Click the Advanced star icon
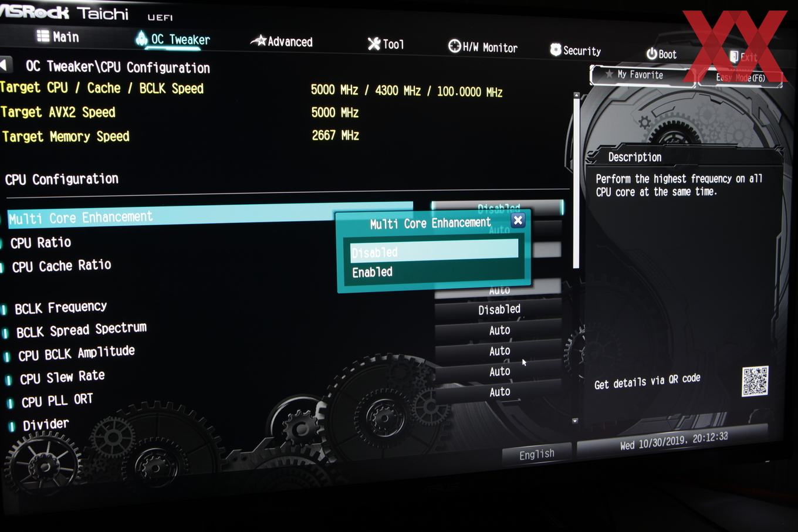This screenshot has height=532, width=798. tap(258, 40)
